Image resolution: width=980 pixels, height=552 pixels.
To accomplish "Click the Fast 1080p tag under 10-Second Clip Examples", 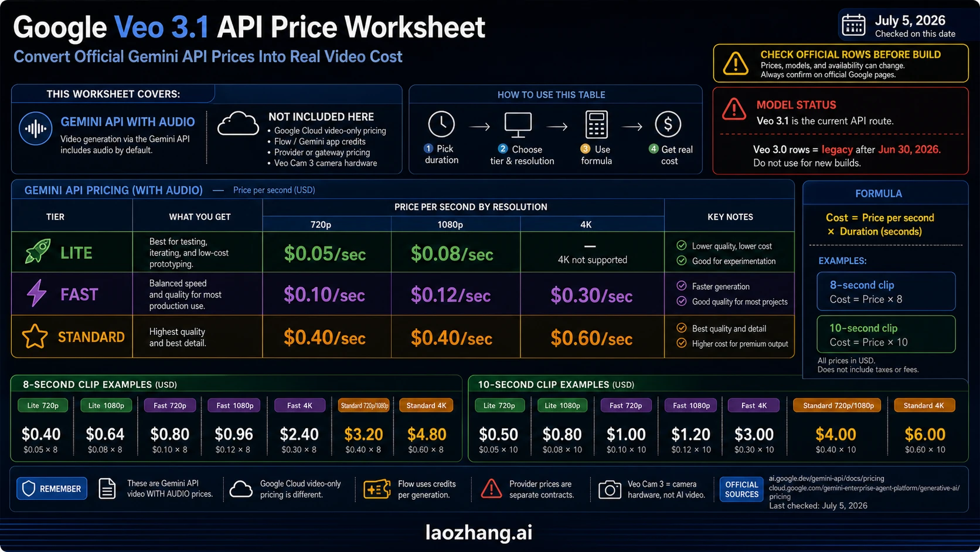I will click(691, 405).
